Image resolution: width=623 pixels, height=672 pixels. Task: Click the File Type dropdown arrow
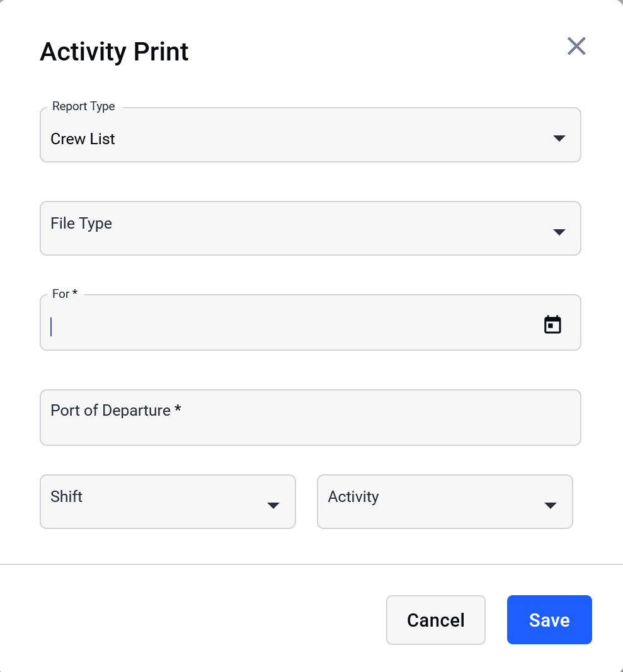(559, 232)
